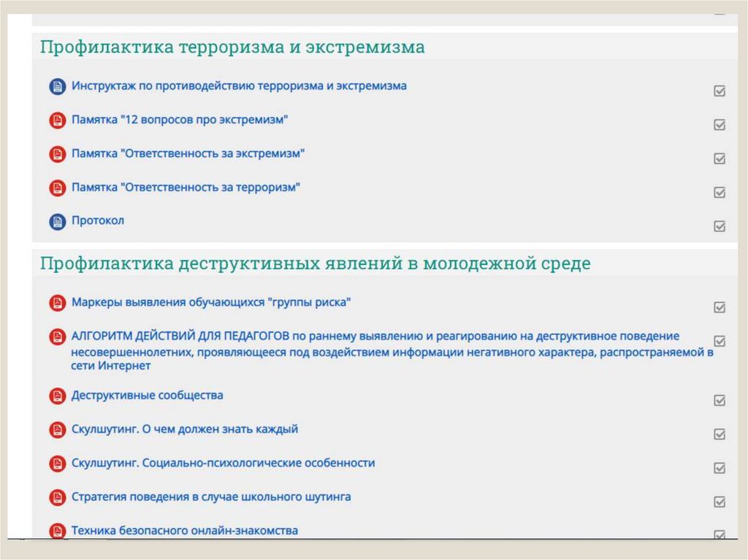Image resolution: width=748 pixels, height=560 pixels.
Task: Toggle completion checkbox for Деструктивные сообщества
Action: [720, 400]
